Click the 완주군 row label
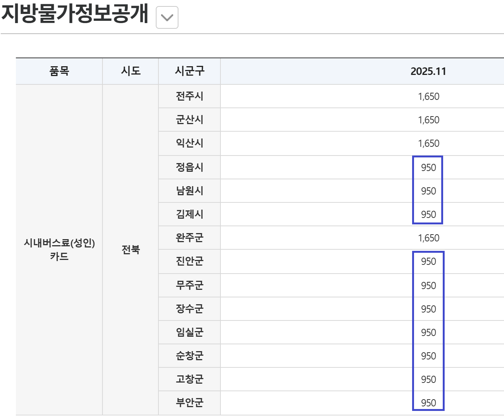Viewport: 504px width, 420px height. pos(189,238)
